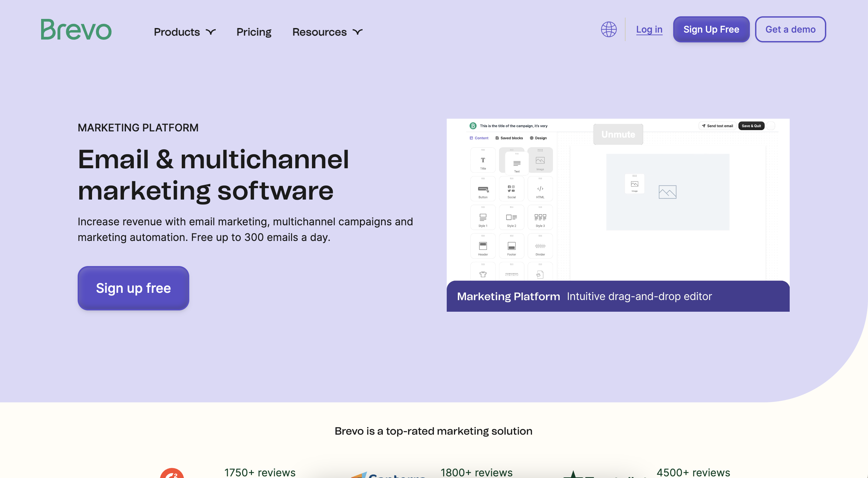This screenshot has height=478, width=868.
Task: Switch to the Saved blocks tab
Action: [509, 138]
